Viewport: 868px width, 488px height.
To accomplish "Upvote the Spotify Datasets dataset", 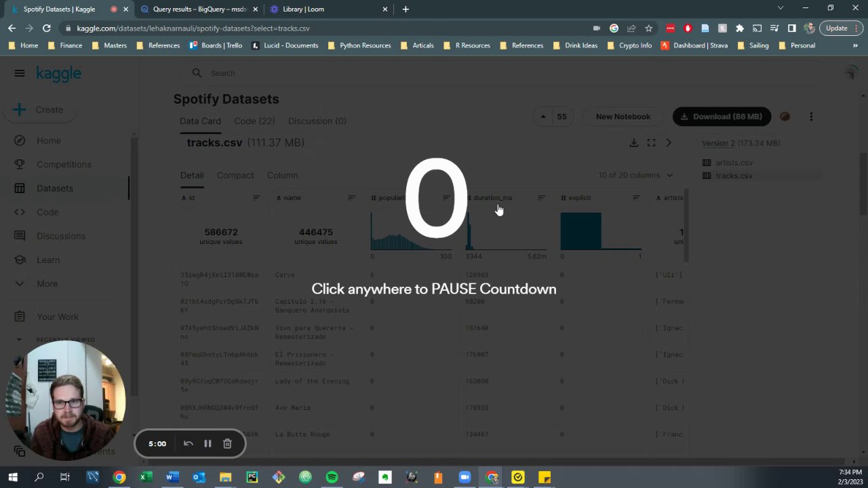I will click(x=543, y=117).
